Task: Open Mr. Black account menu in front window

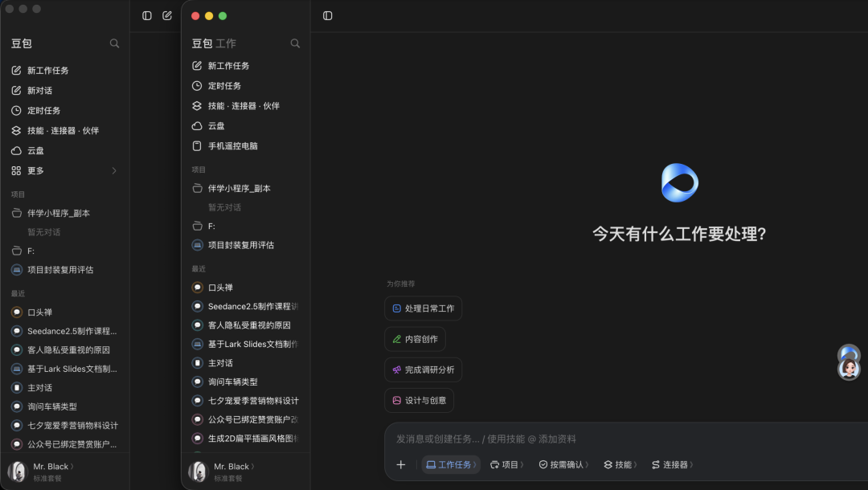Action: pos(234,467)
